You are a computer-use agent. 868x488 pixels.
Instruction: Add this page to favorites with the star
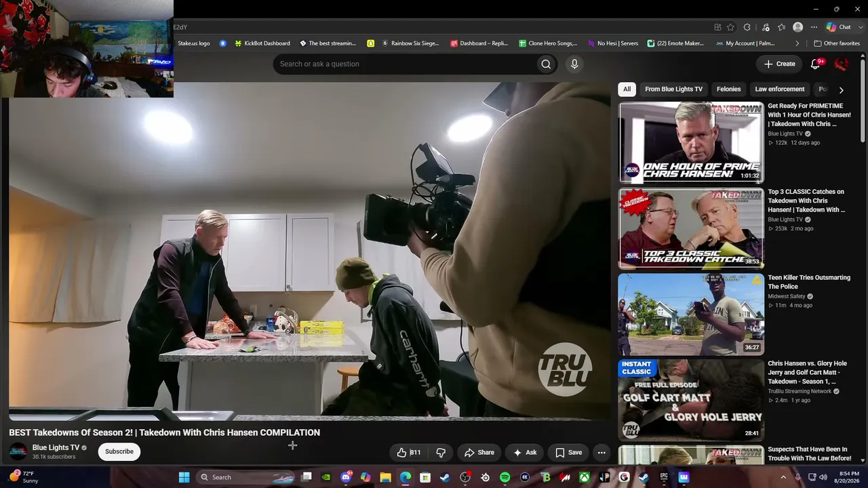(x=730, y=27)
